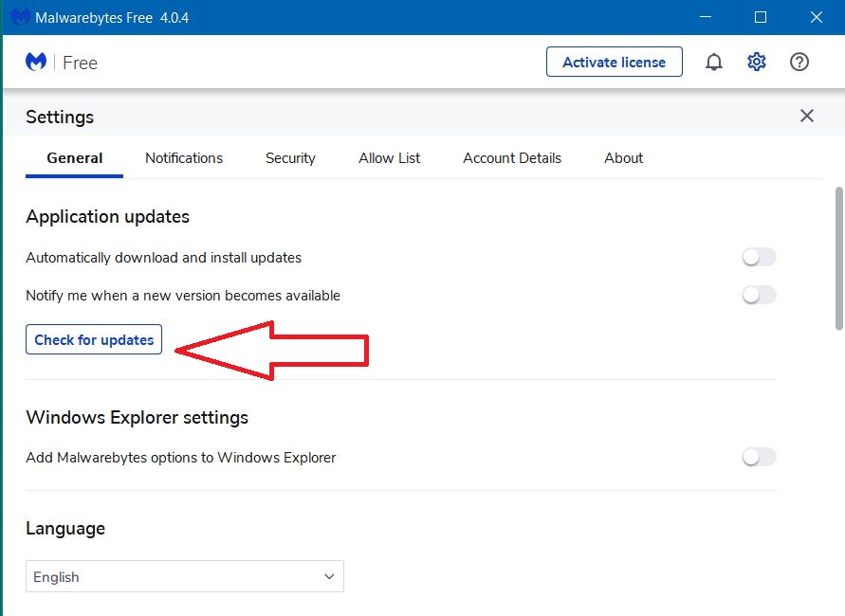Image resolution: width=845 pixels, height=616 pixels.
Task: Toggle notify me when new version available
Action: (x=759, y=295)
